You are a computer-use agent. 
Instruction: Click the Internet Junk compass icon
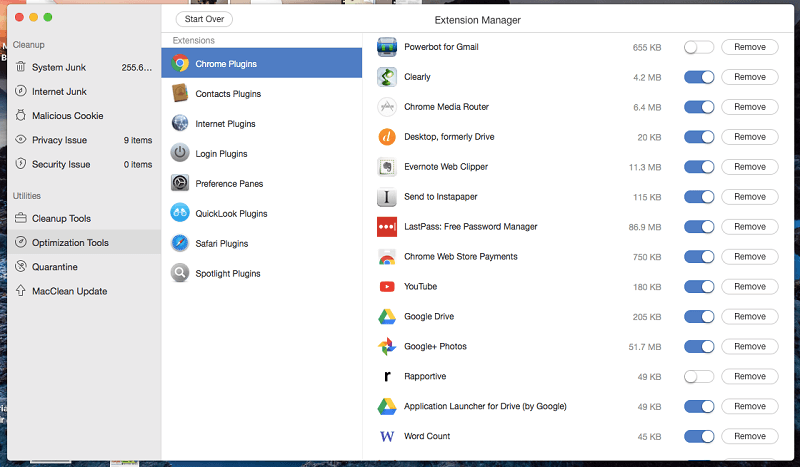[20, 91]
